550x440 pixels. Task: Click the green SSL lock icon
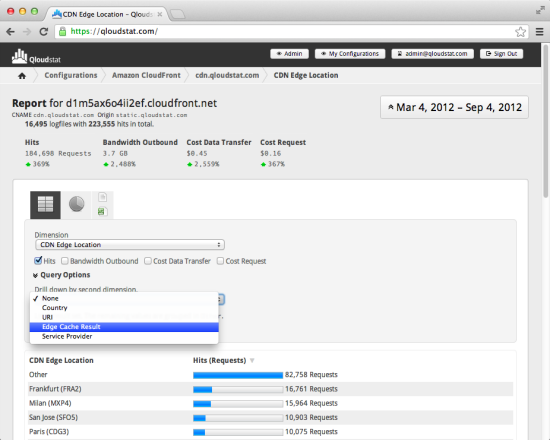[62, 31]
